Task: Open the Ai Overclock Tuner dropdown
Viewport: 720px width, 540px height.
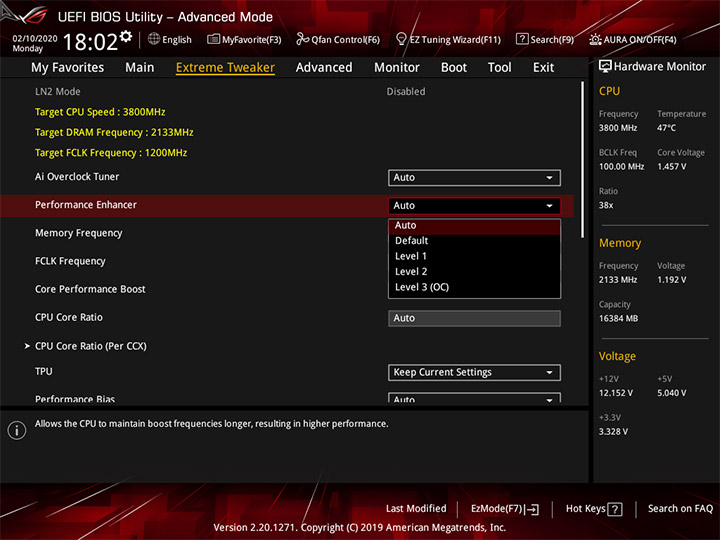Action: click(x=474, y=178)
